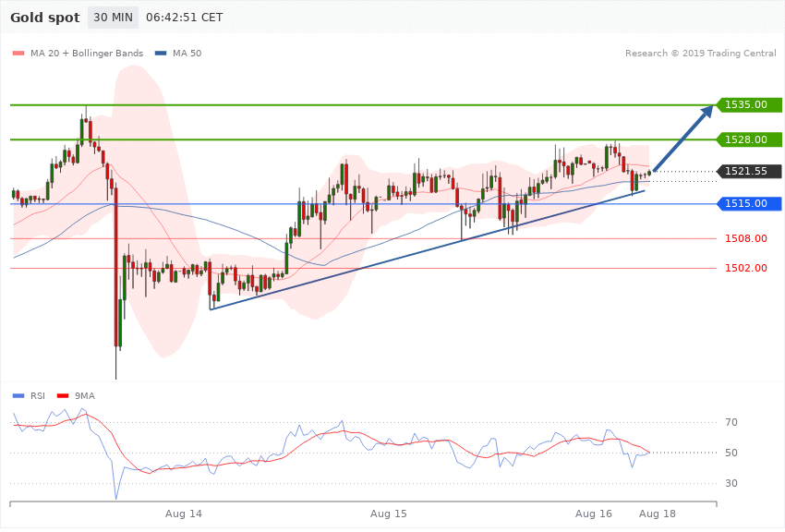Click the red 9MA legend swatch
Screen dimensions: 785x532
coord(63,396)
